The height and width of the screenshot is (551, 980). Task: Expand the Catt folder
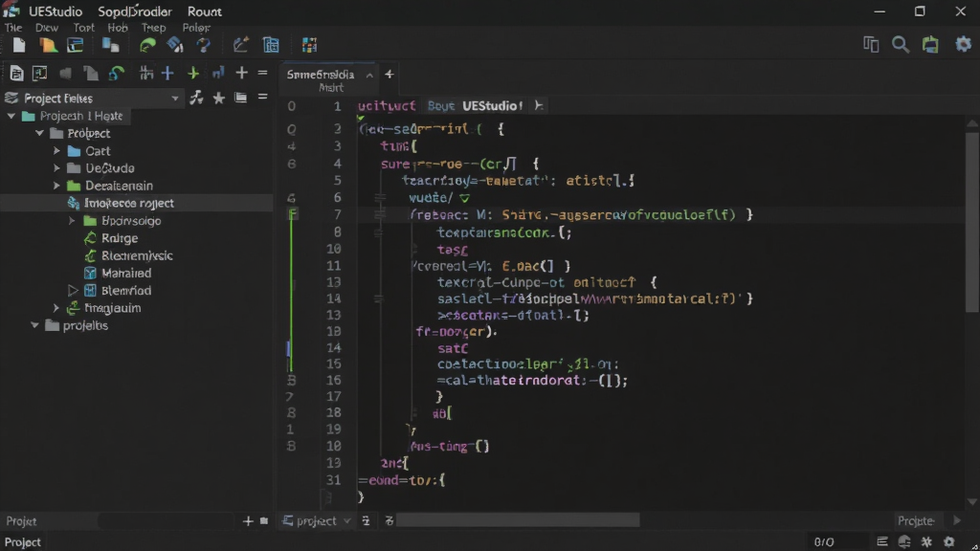click(56, 150)
